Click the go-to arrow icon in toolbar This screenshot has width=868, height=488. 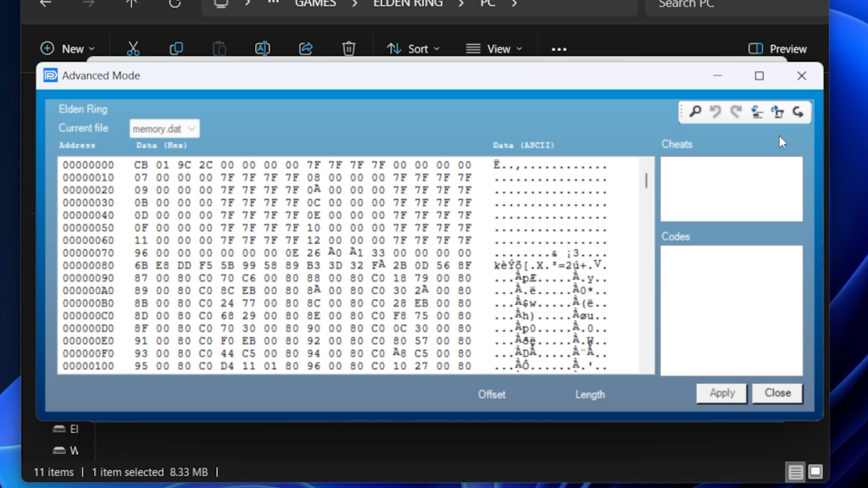tap(798, 112)
